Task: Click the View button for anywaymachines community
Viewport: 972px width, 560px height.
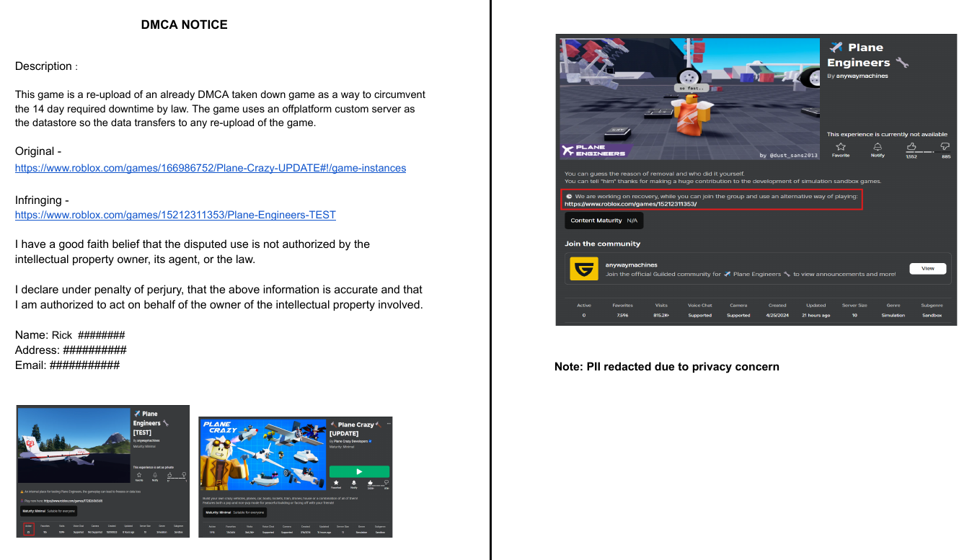Action: point(927,268)
